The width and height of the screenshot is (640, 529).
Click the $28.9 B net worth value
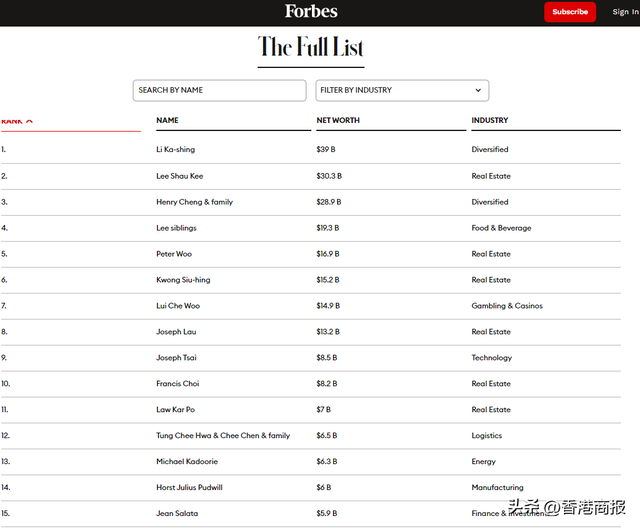click(x=329, y=202)
